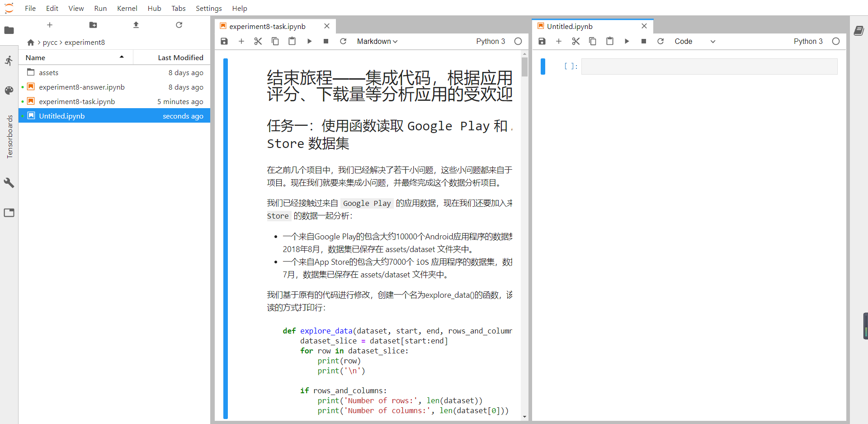Refresh the file list

[179, 25]
